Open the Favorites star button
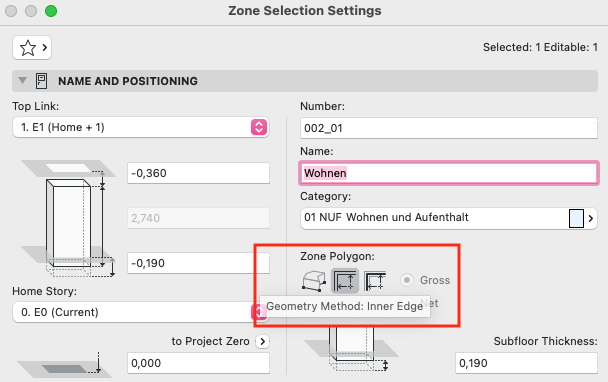The width and height of the screenshot is (608, 382). point(32,48)
